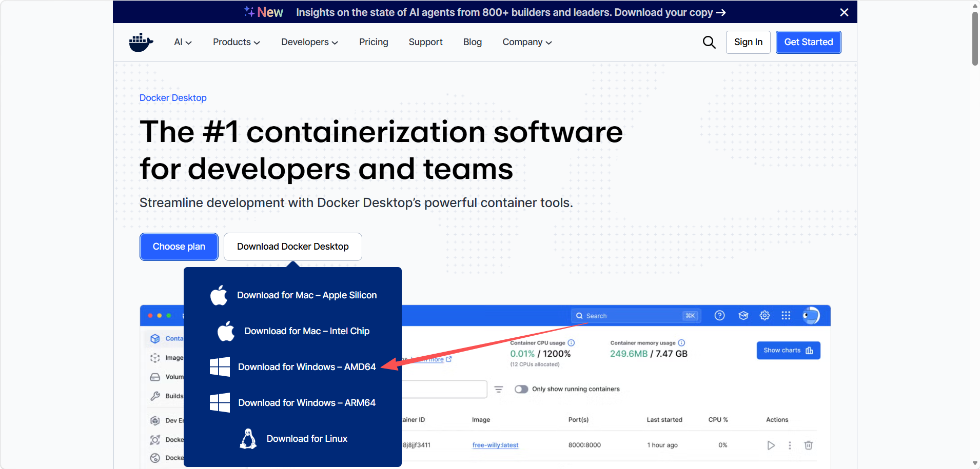This screenshot has width=980, height=469.
Task: Click the Choose plan button
Action: point(179,247)
